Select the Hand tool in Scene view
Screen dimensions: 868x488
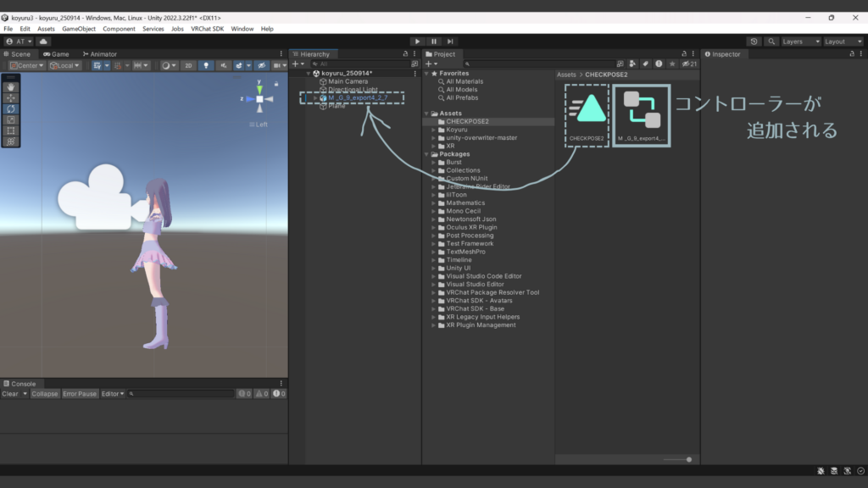tap(10, 86)
